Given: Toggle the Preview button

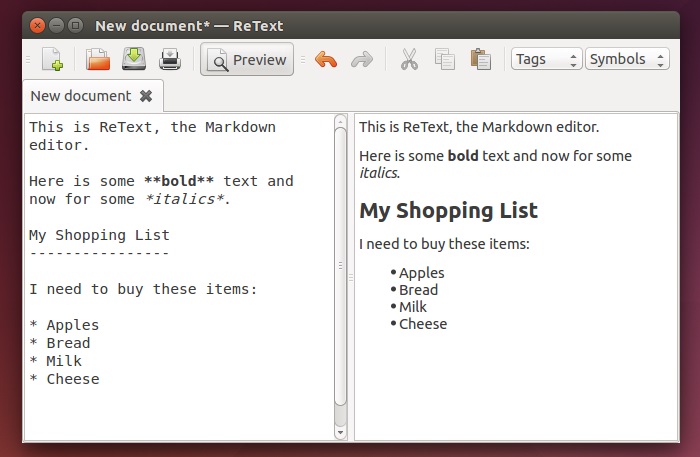Looking at the screenshot, I should click(247, 59).
